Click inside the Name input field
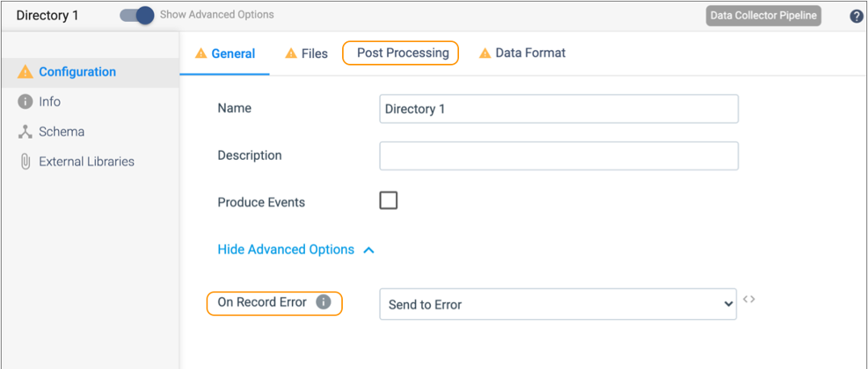The image size is (868, 369). 558,109
